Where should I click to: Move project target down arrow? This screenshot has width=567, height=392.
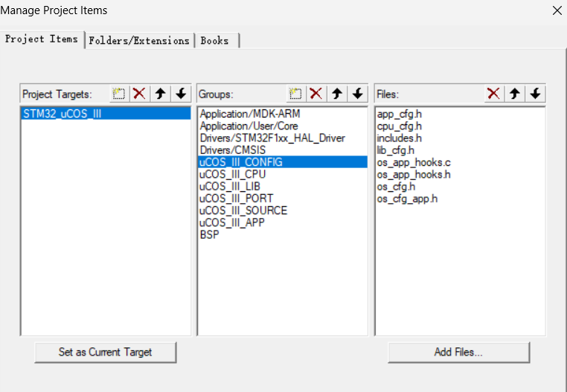(181, 94)
